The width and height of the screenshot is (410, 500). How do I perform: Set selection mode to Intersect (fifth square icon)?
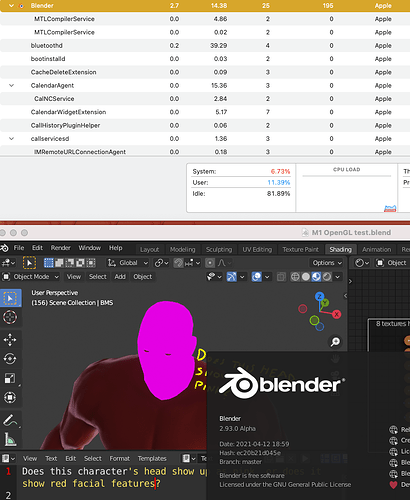(91, 263)
